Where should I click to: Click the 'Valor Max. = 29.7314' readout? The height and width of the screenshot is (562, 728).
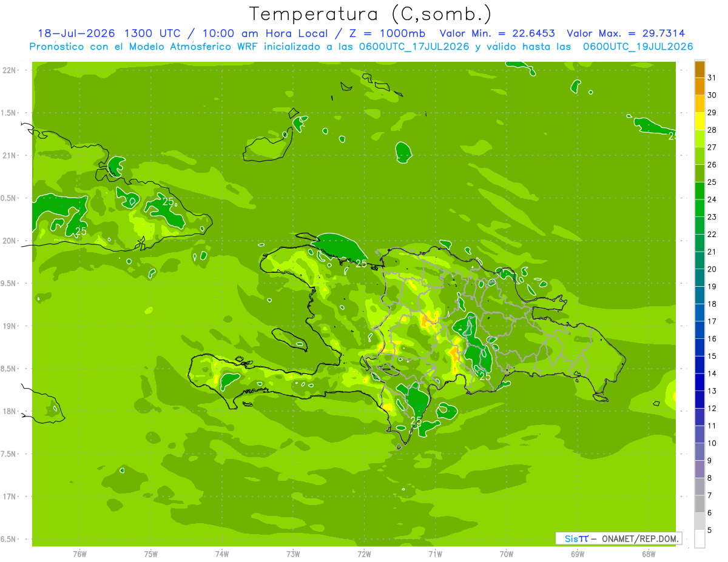pos(626,33)
